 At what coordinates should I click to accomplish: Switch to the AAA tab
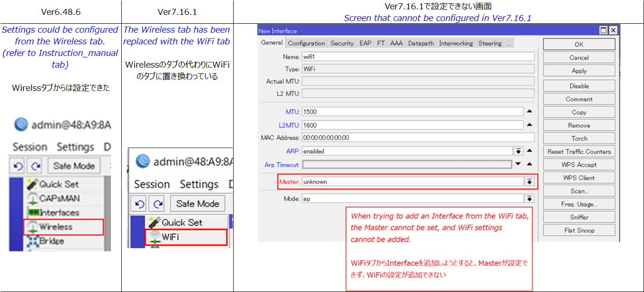pyautogui.click(x=396, y=43)
